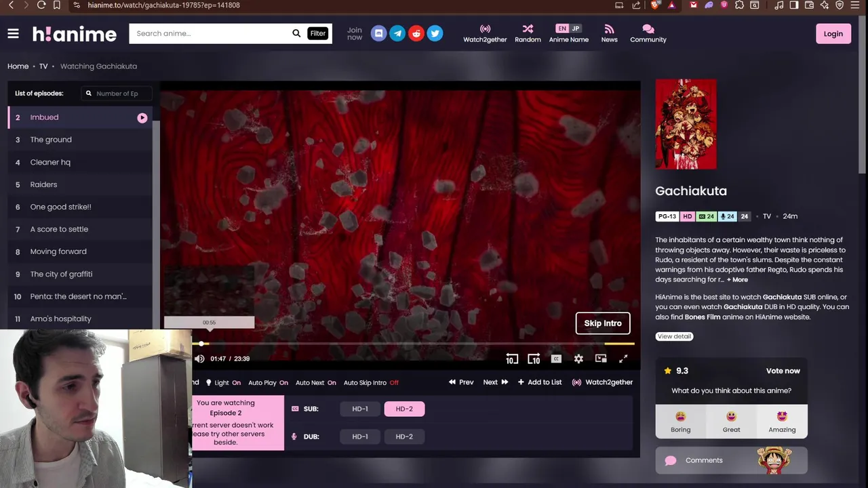Open the Reddit join link

(416, 33)
